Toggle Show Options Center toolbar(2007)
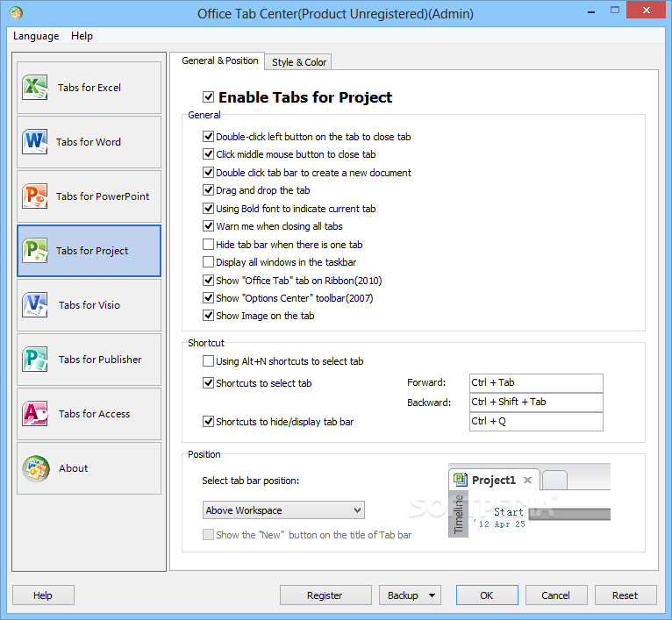 click(208, 298)
